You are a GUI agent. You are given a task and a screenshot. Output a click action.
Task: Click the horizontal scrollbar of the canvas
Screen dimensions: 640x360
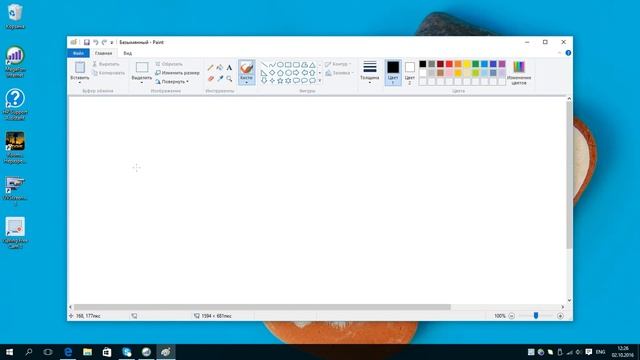[x=262, y=307]
